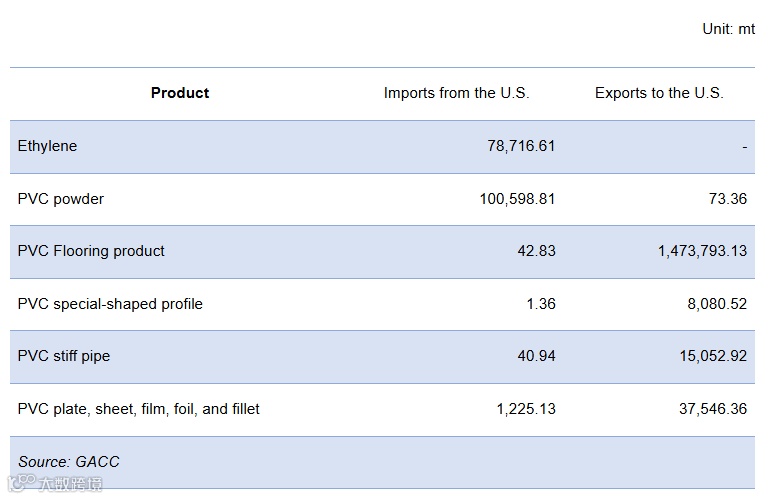
Task: Select the Imports from the U.S. header
Action: pos(456,93)
